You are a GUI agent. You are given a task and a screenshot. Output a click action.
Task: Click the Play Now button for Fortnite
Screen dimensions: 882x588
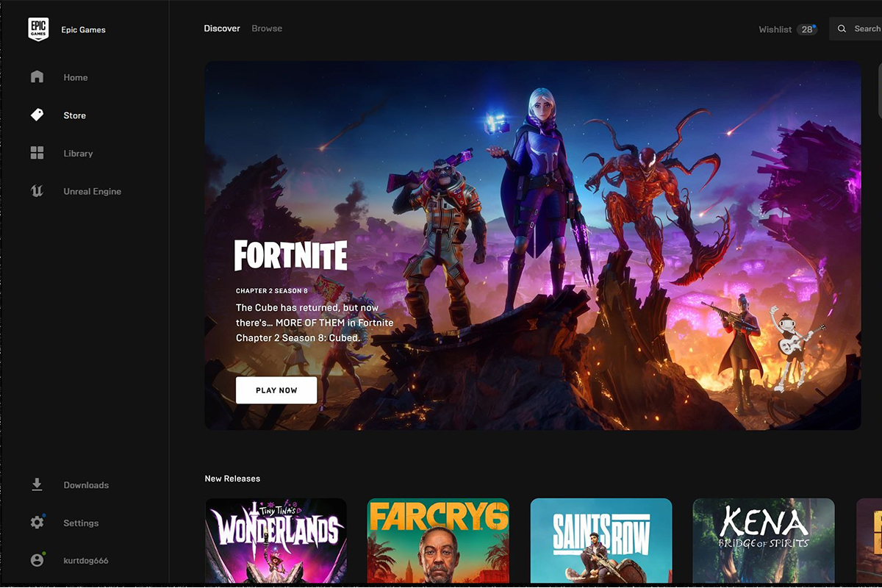[276, 390]
